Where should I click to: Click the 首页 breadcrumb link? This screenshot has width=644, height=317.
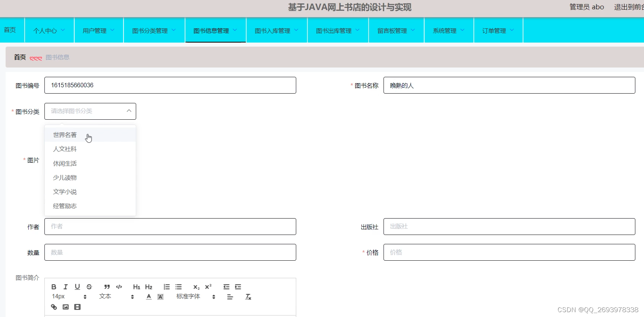click(20, 57)
